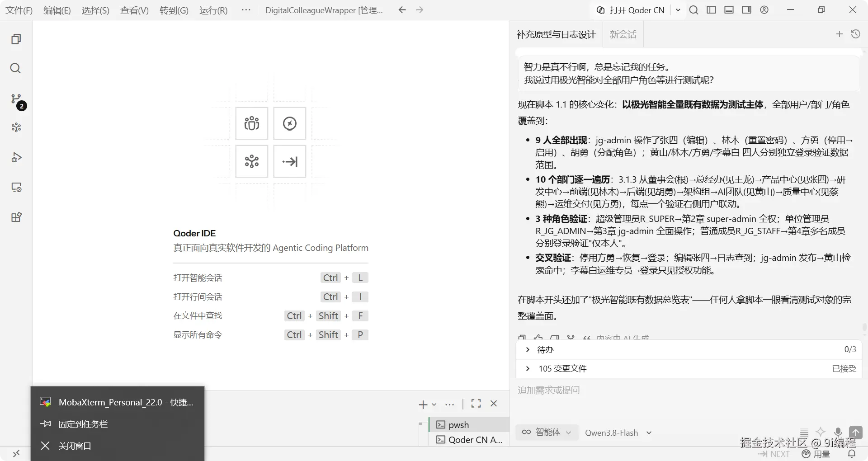868x461 pixels.
Task: Click the arrow-to-bar tile on welcome page
Action: tap(290, 161)
